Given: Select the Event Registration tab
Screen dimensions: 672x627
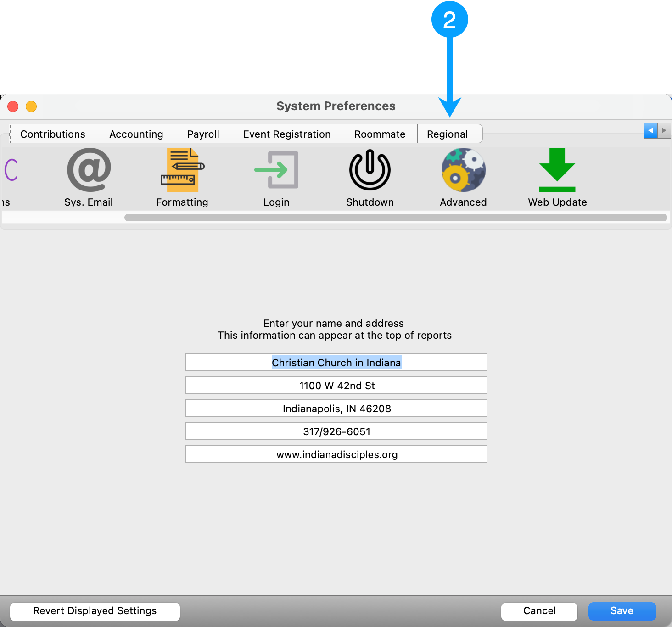Looking at the screenshot, I should [287, 134].
